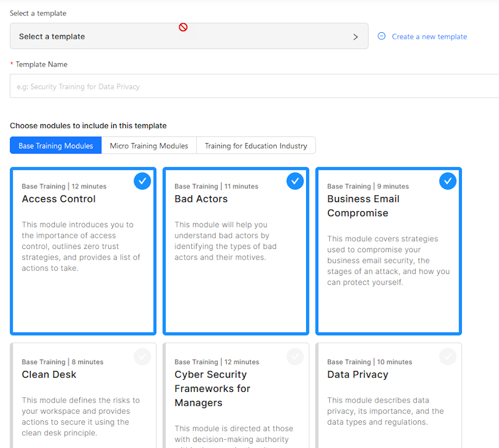Switch to Base Training Modules tab

coord(55,146)
